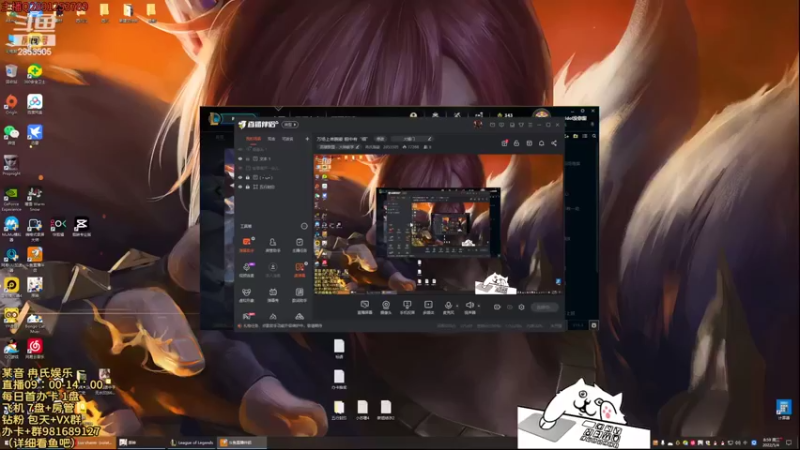
Task: Click the edit button next to the room title
Action: [x=381, y=139]
